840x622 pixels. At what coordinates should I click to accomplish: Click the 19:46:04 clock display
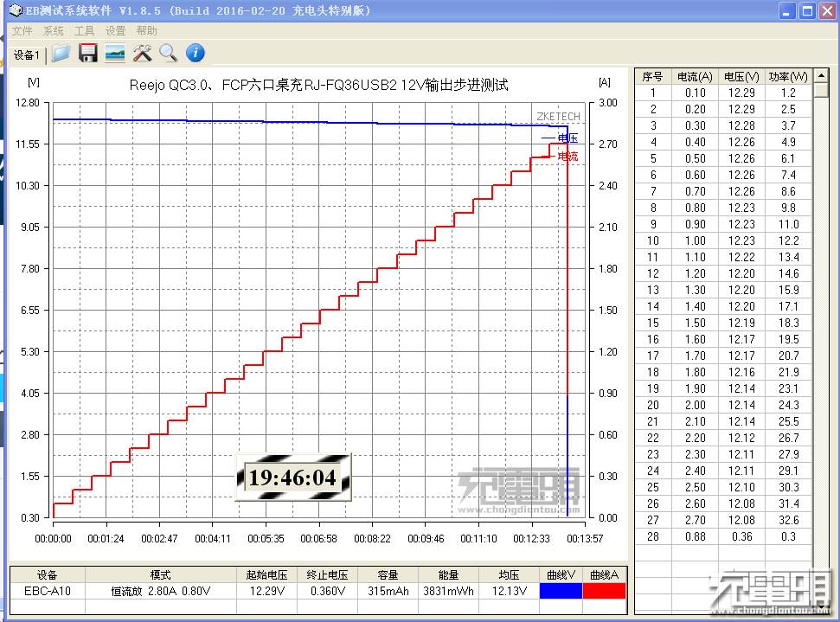click(293, 478)
